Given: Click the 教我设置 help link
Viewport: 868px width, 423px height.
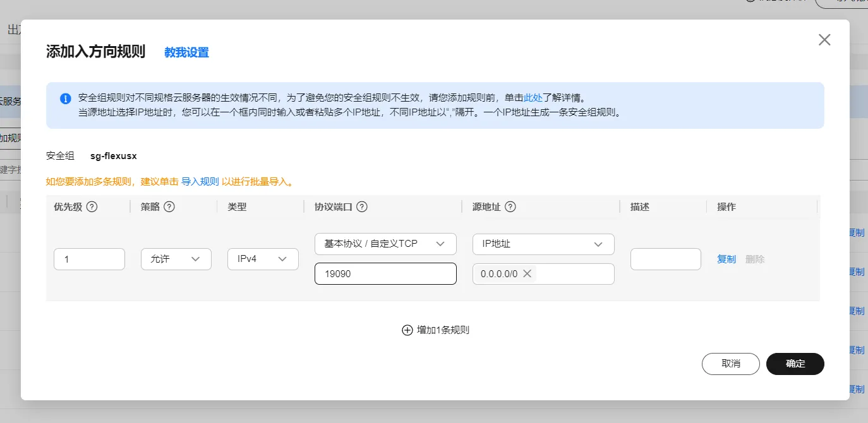Looking at the screenshot, I should tap(186, 52).
